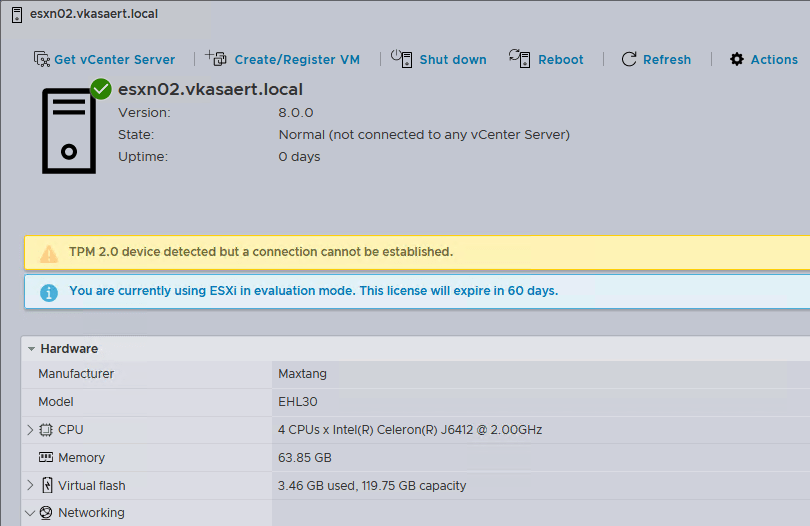Screen dimensions: 810x526
Task: Collapse the Hardware section
Action: coord(32,349)
